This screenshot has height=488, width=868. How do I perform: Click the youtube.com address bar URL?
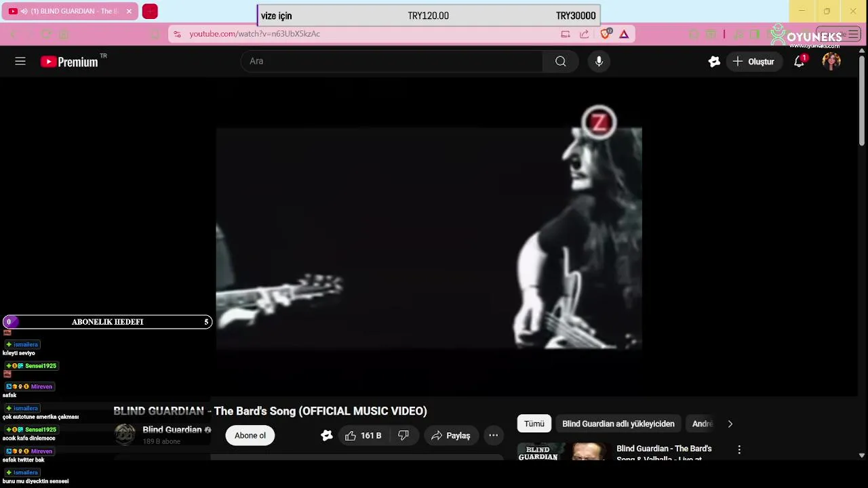click(x=255, y=34)
